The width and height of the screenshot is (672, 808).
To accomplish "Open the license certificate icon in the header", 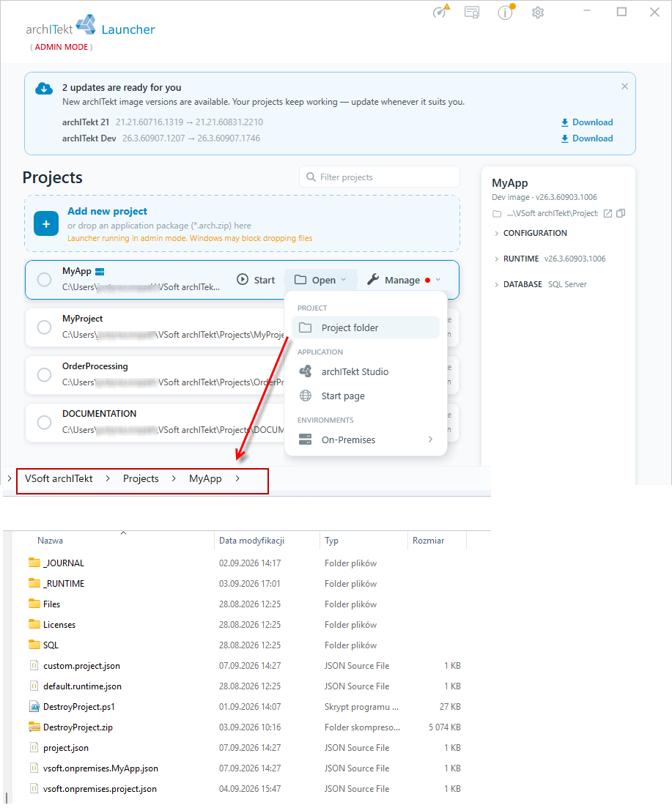I will click(471, 12).
